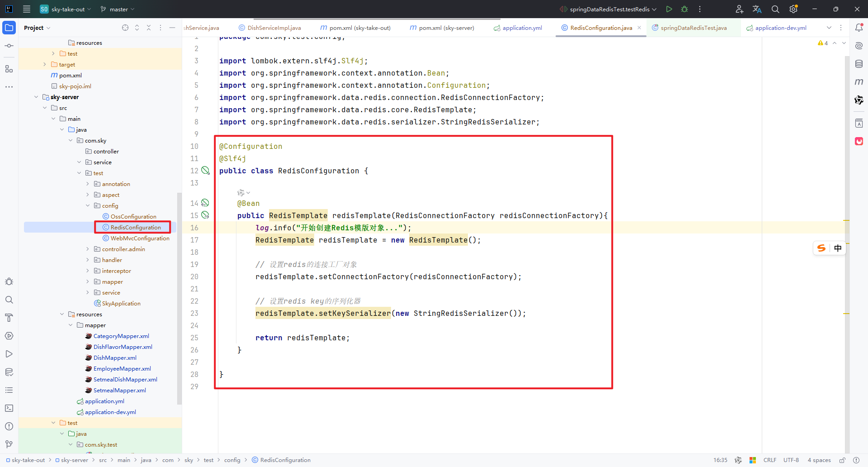
Task: Switch to the application-dev.yml tab
Action: pos(781,28)
